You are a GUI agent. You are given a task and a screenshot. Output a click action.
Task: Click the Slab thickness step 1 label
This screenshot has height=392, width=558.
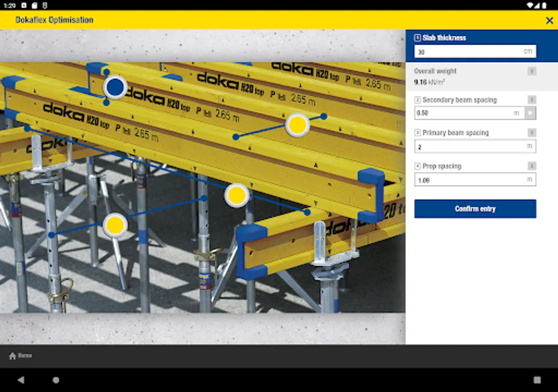click(x=440, y=38)
